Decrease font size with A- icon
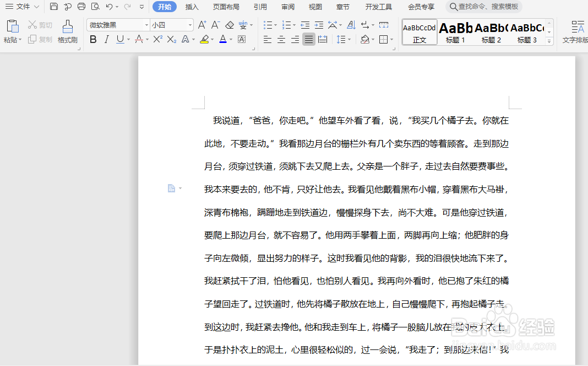The image size is (588, 366). 215,25
